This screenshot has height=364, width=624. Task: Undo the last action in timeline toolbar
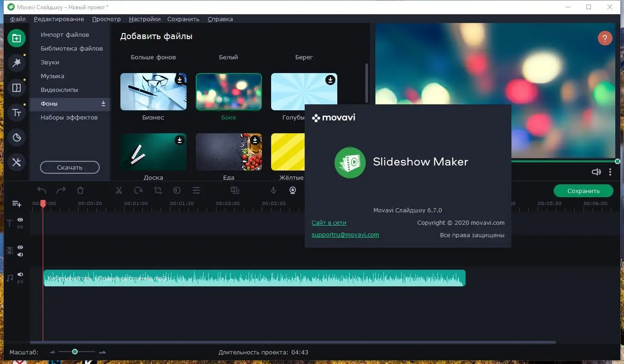(41, 190)
